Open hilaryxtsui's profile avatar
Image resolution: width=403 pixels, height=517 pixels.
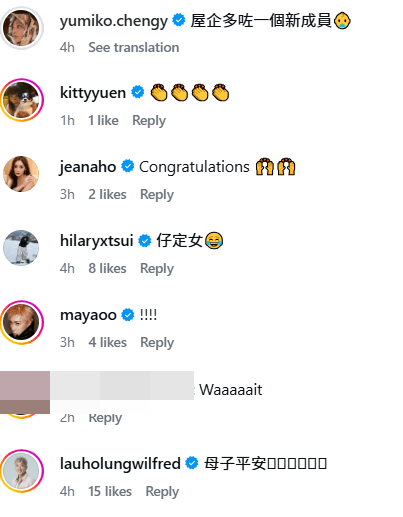(21, 248)
